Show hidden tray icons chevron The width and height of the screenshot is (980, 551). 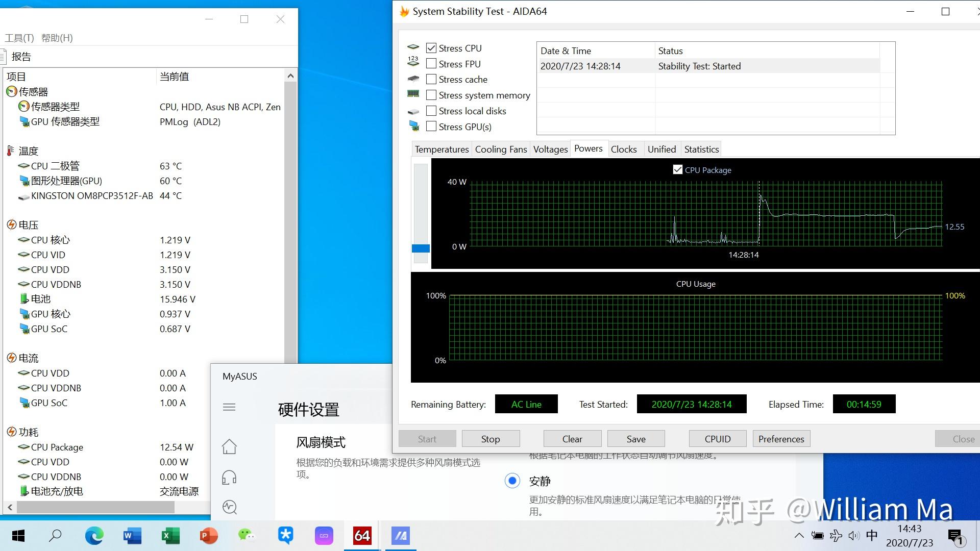[799, 536]
